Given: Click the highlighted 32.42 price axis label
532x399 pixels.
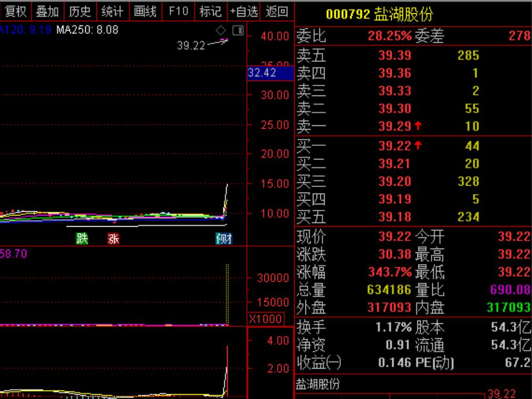Looking at the screenshot, I should (270, 73).
